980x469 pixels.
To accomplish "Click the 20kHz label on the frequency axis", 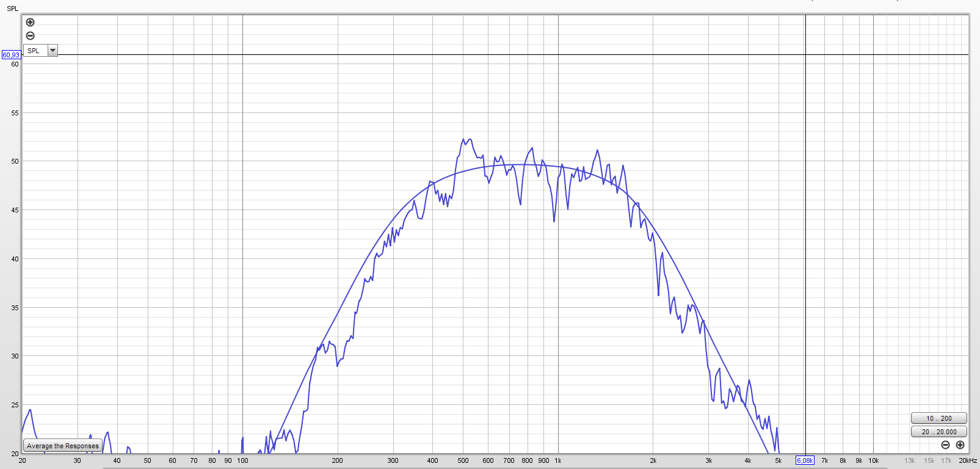I will tap(968, 460).
